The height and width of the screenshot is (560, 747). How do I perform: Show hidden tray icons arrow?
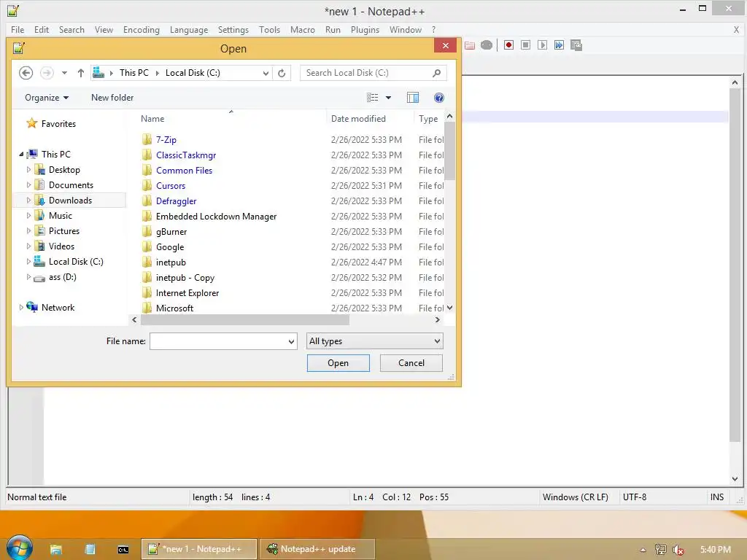(x=643, y=550)
